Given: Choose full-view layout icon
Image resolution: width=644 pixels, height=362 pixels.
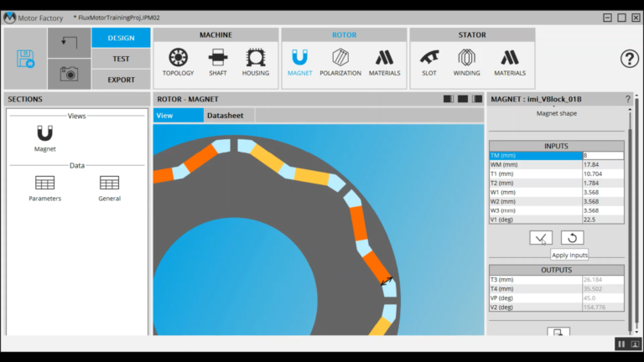Looking at the screenshot, I should [x=463, y=99].
